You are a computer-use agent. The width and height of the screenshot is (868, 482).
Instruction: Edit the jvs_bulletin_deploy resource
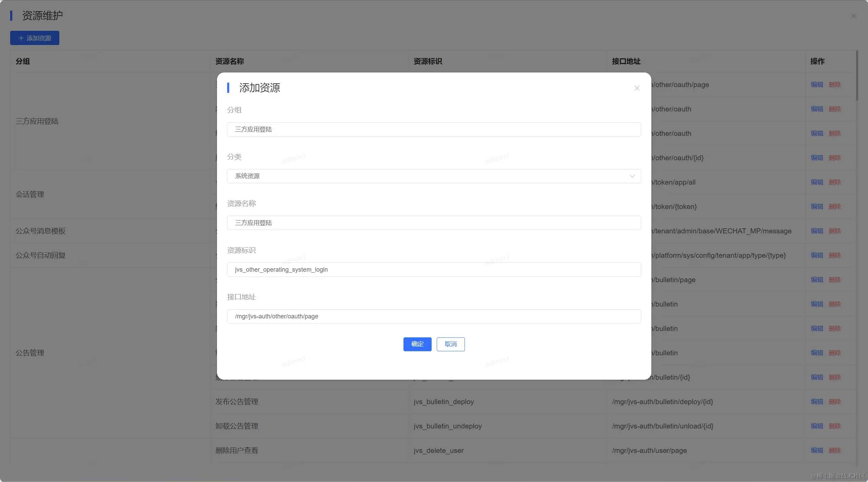(x=817, y=402)
